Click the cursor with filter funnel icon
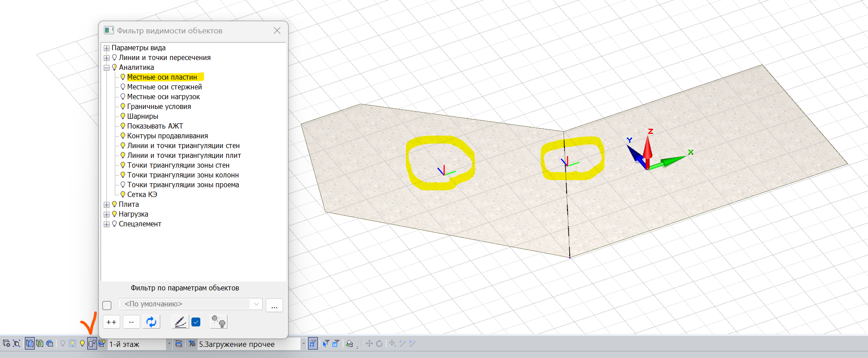The height and width of the screenshot is (358, 868). click(326, 344)
